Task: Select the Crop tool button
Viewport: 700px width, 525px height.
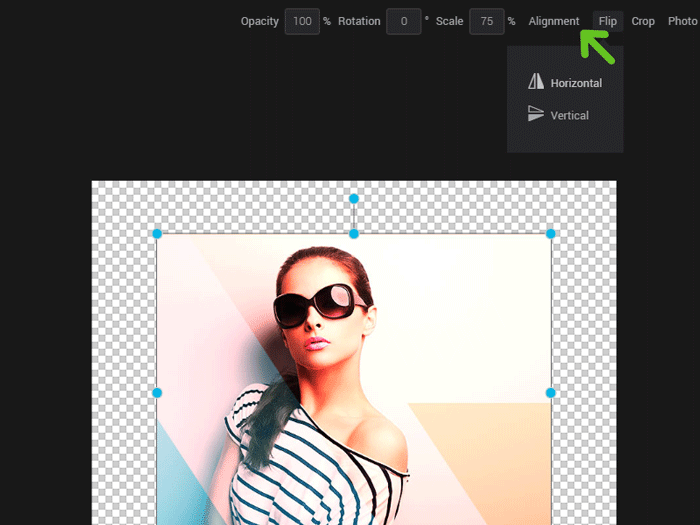Action: tap(643, 21)
